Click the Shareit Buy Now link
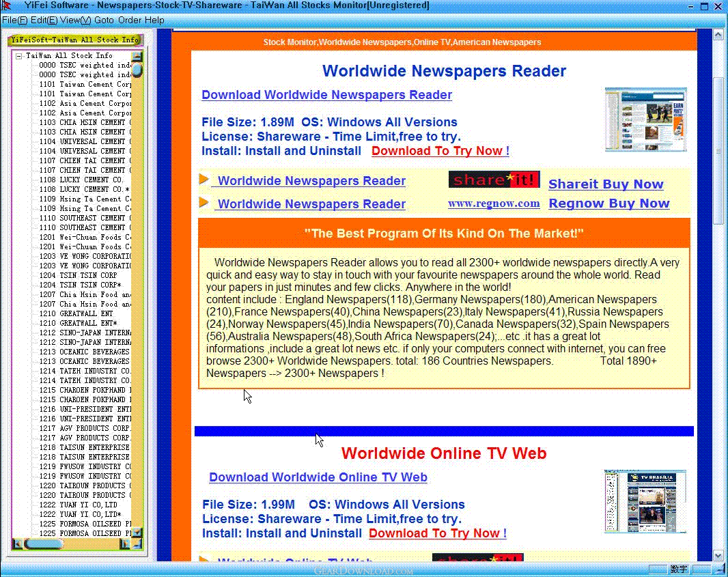Viewport: 728px width, 577px height. (x=606, y=184)
